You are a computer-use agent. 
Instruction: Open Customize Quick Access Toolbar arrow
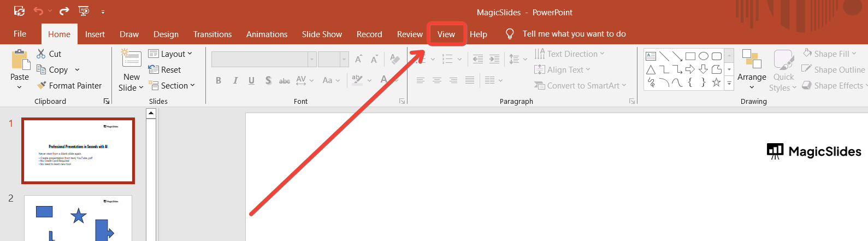pos(103,11)
